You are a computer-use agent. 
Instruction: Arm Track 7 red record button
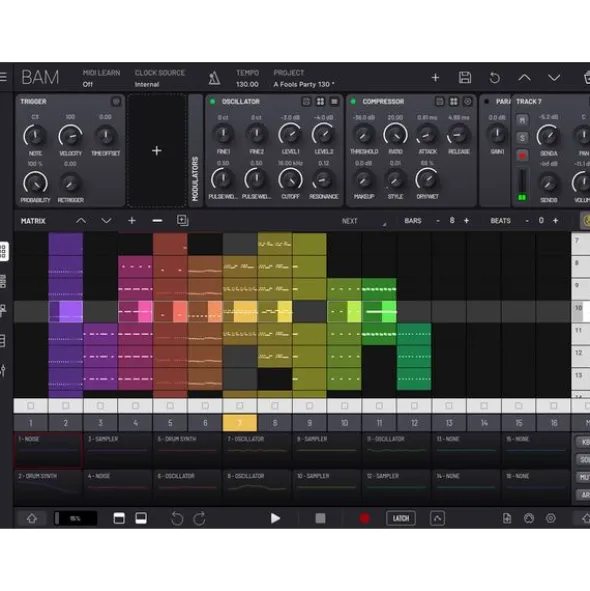point(522,155)
